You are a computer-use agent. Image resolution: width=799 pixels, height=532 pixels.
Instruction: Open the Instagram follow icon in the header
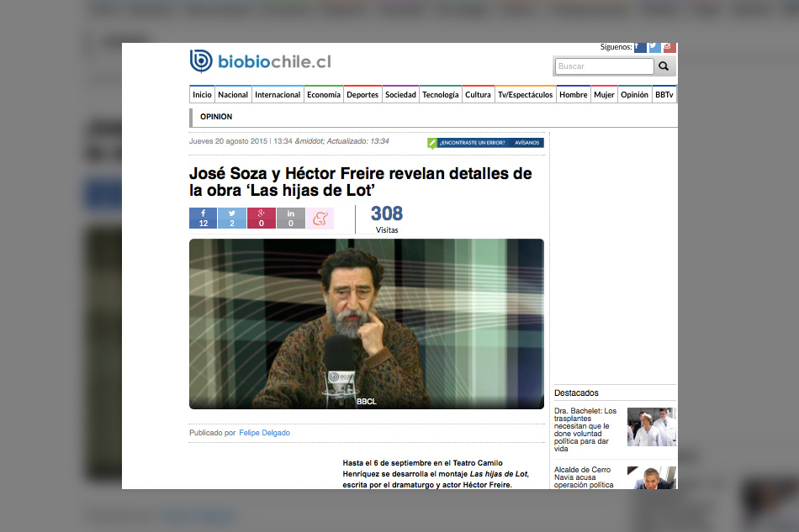click(x=669, y=47)
